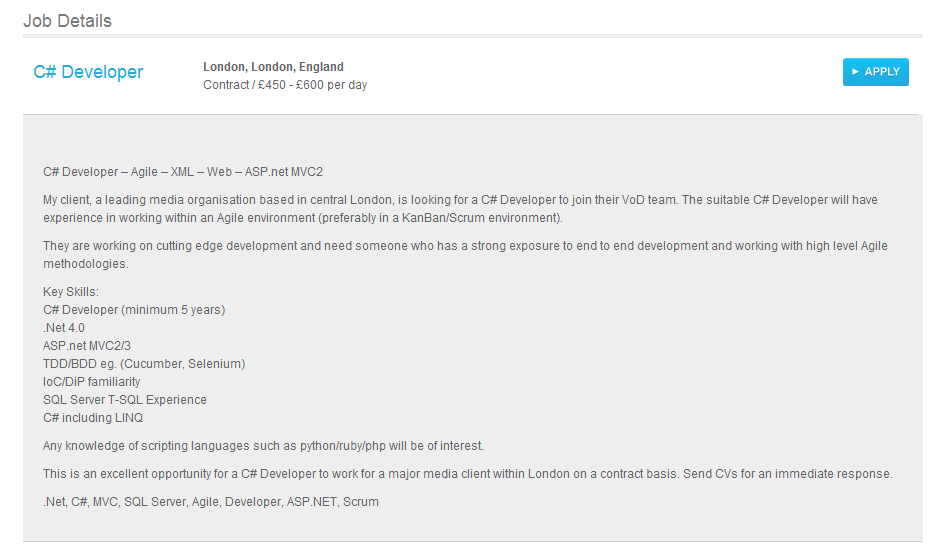Screen dimensions: 939x557
Task: Click the blue APPLY button
Action: point(876,72)
